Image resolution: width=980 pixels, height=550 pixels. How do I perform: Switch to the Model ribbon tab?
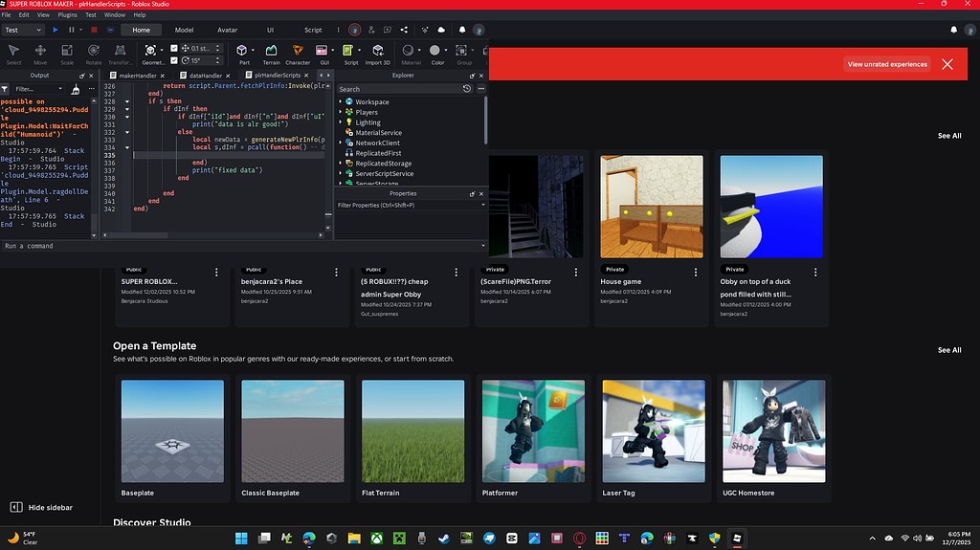pyautogui.click(x=184, y=30)
